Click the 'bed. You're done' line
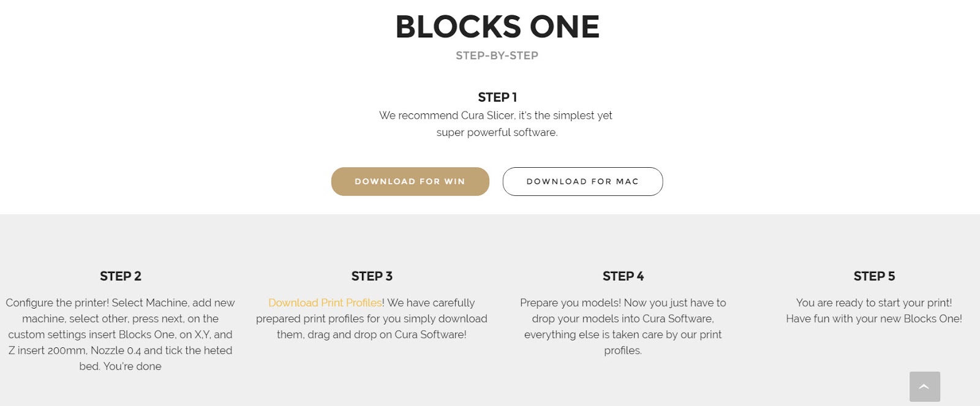The width and height of the screenshot is (980, 406). (x=120, y=366)
